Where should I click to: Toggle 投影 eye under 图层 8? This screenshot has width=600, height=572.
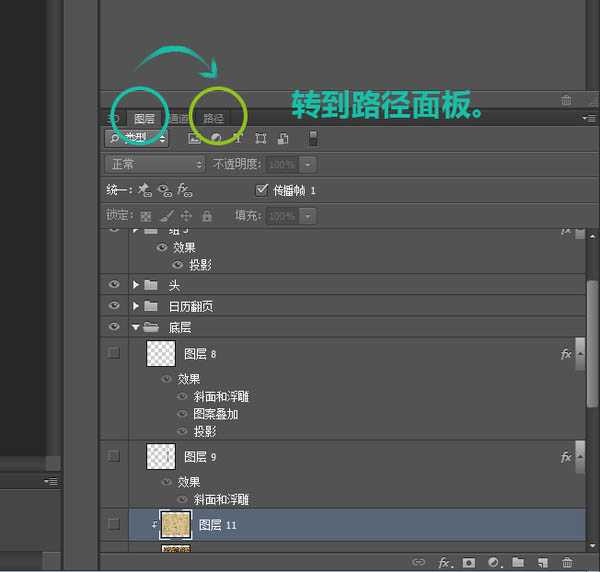[182, 432]
